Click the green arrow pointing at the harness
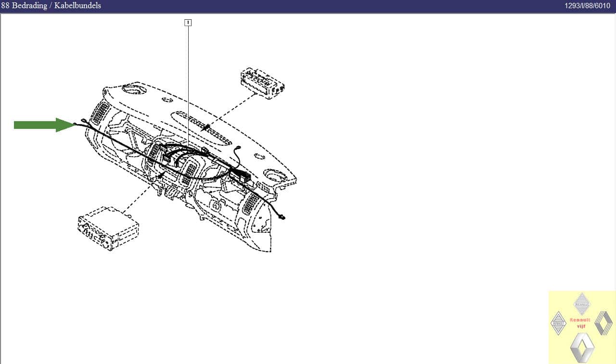The width and height of the screenshot is (616, 364). (42, 125)
